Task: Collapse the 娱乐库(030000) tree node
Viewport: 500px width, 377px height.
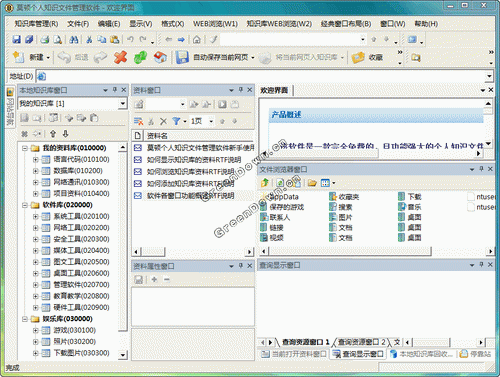Action: (24, 319)
